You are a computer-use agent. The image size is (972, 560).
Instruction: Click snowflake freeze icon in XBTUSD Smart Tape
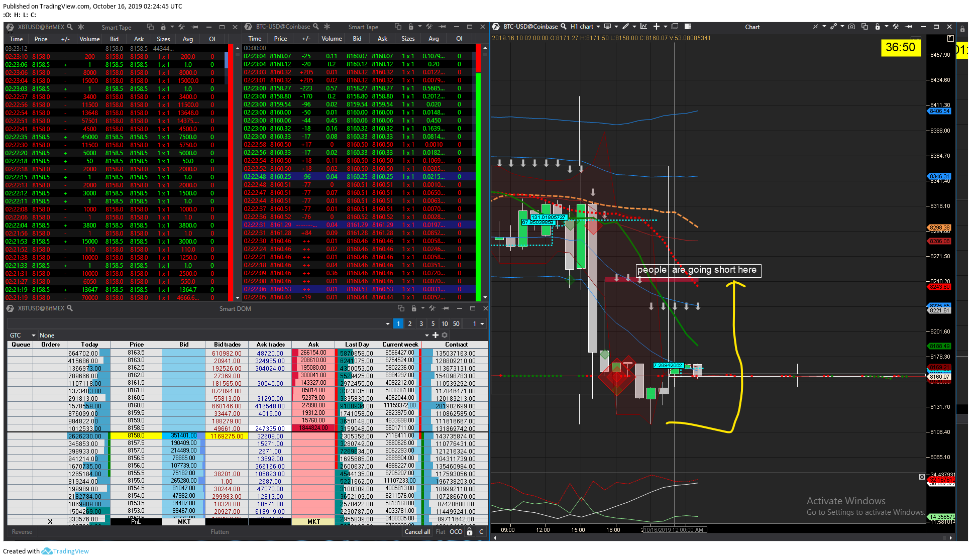click(x=81, y=27)
